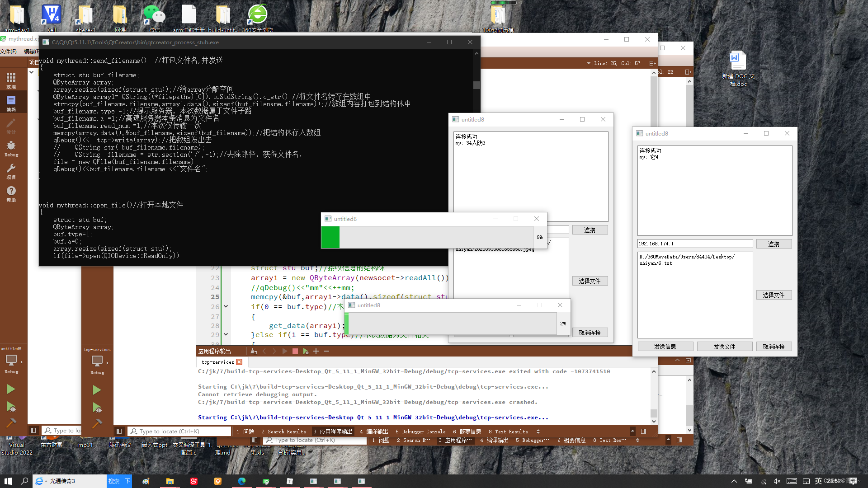Viewport: 868px width, 488px height.
Task: Open the 5 Debugger Console pane tab
Action: click(x=420, y=432)
